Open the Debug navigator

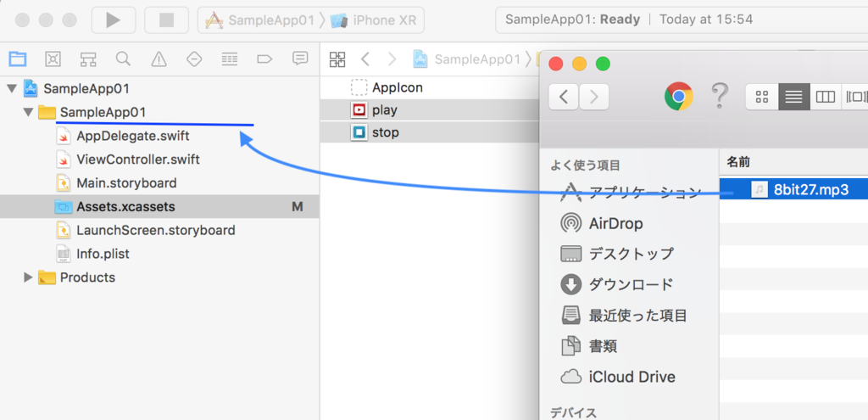pyautogui.click(x=230, y=59)
